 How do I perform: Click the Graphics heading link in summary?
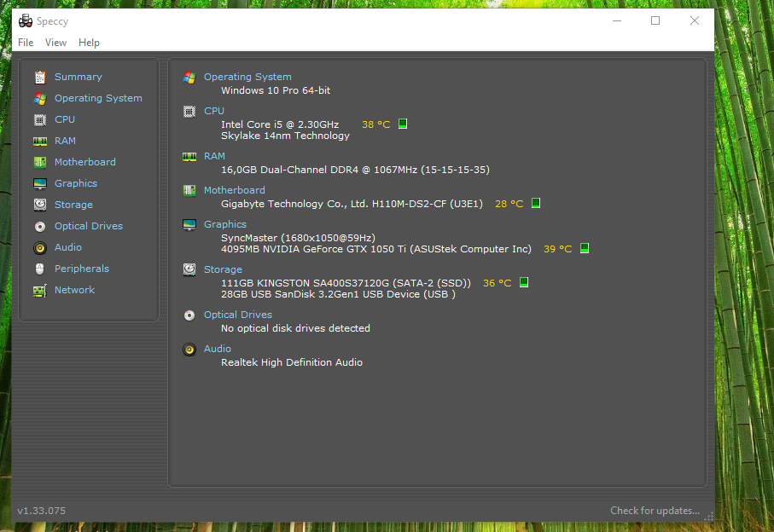224,224
